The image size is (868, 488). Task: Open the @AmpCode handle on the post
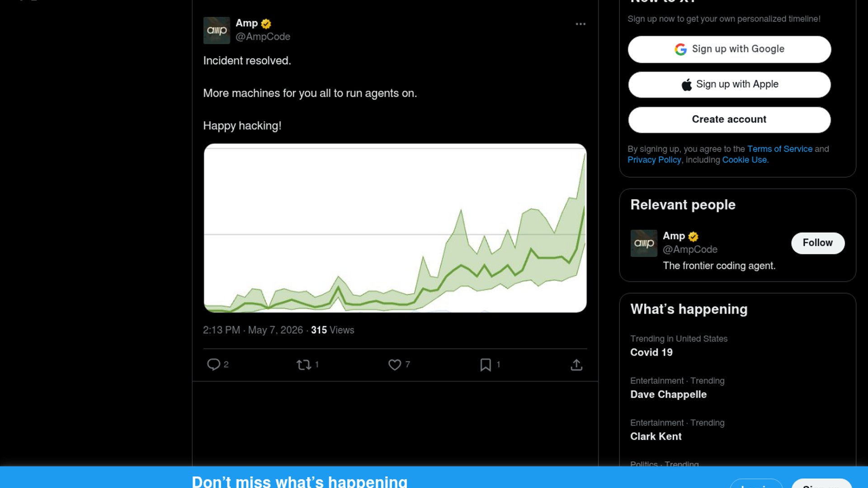(x=263, y=37)
